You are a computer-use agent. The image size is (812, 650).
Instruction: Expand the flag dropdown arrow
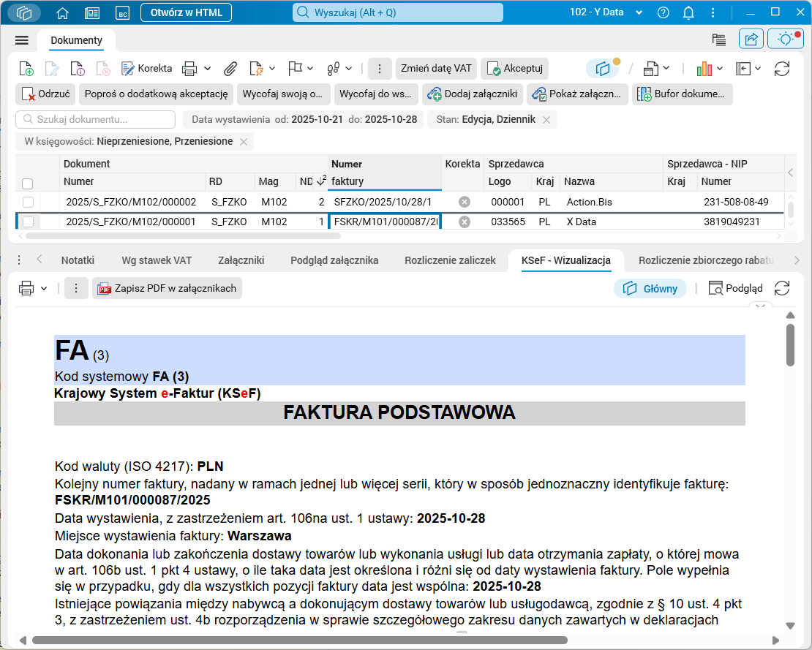tap(309, 68)
